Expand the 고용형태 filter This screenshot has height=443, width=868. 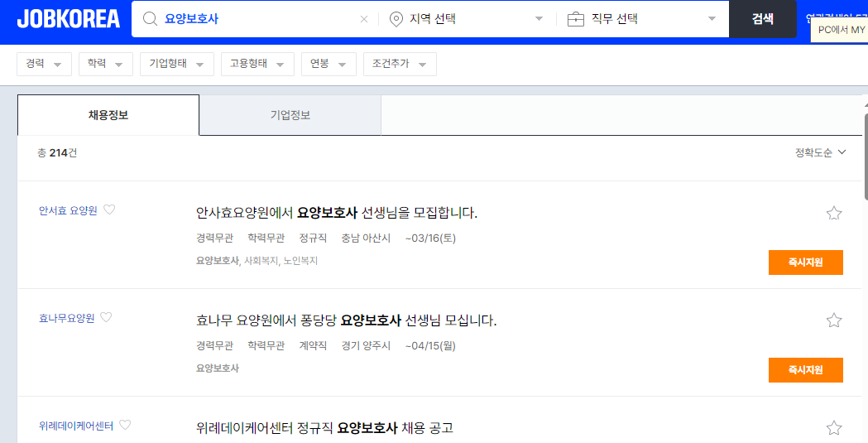[x=257, y=64]
